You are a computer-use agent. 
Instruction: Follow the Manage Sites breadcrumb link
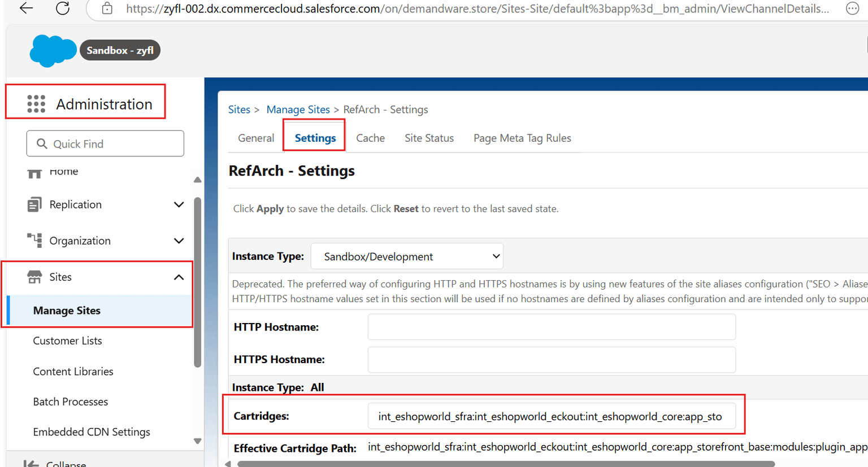pos(298,110)
